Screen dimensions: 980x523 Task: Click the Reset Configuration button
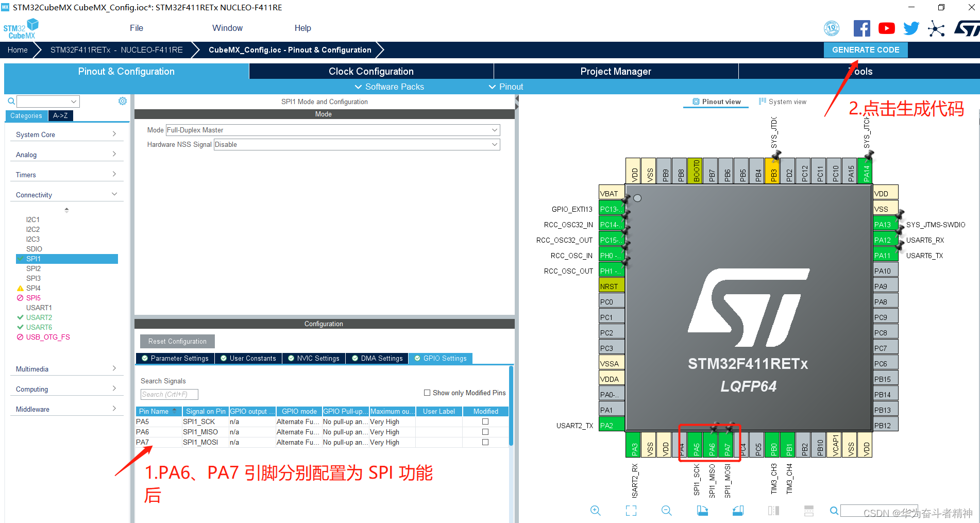pos(177,341)
